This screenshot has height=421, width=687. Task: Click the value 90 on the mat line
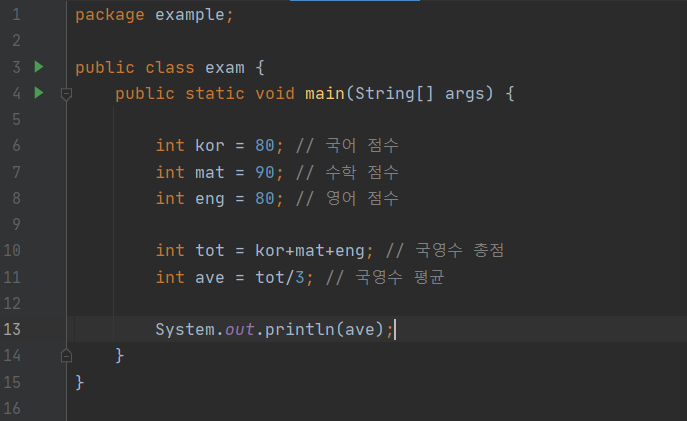[265, 172]
